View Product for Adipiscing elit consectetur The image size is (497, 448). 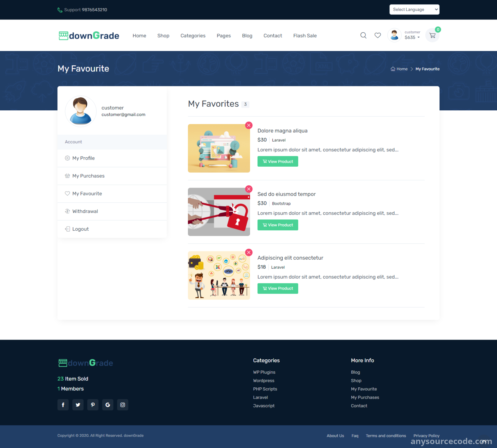click(278, 289)
